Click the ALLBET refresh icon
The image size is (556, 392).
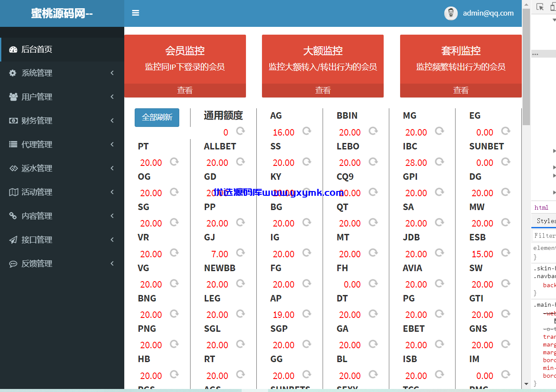pyautogui.click(x=240, y=162)
